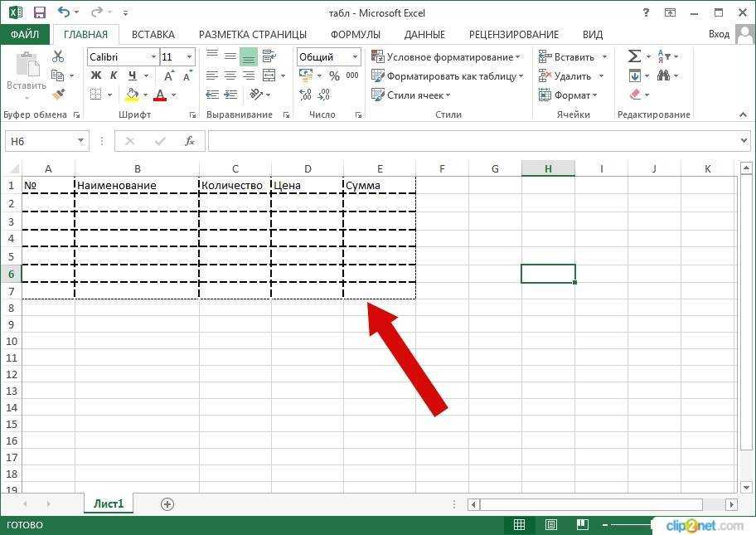Apply the red font color button

pos(160,95)
